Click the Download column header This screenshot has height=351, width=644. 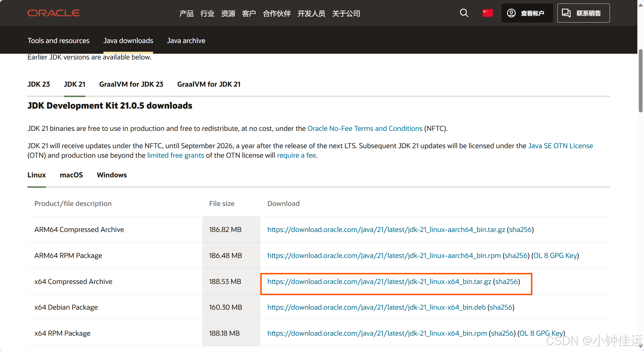tap(283, 203)
